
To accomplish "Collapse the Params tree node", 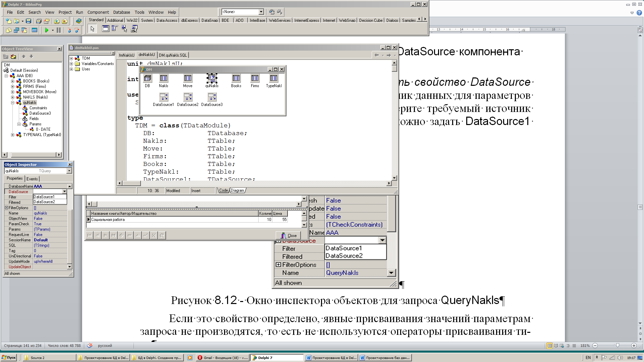I will click(x=19, y=124).
